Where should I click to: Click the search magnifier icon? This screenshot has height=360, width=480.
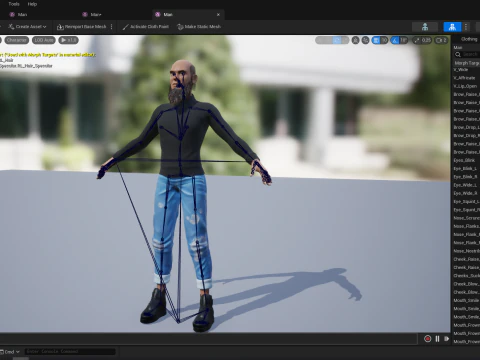coord(458,54)
